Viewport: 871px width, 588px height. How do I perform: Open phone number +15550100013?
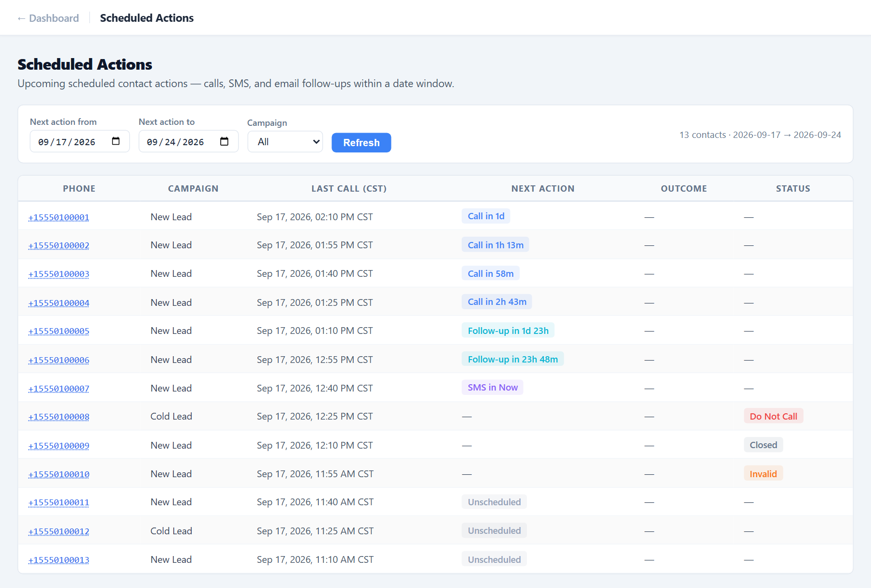59,560
